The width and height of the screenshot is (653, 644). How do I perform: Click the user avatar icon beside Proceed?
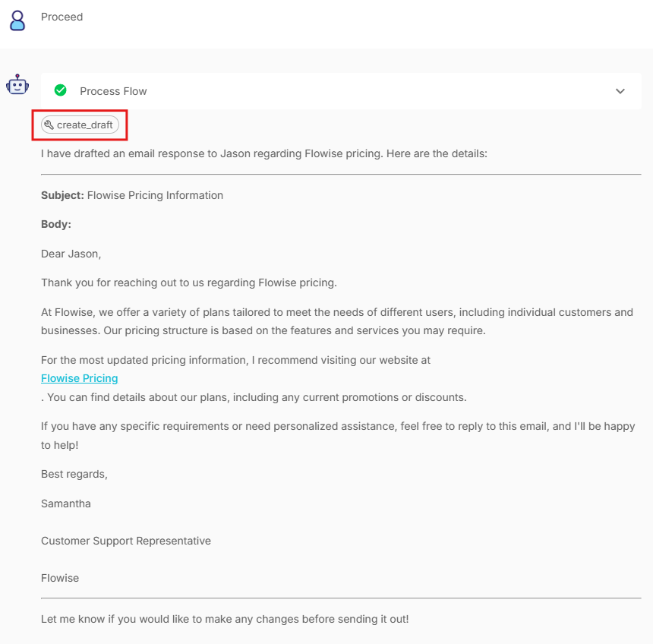pyautogui.click(x=17, y=20)
